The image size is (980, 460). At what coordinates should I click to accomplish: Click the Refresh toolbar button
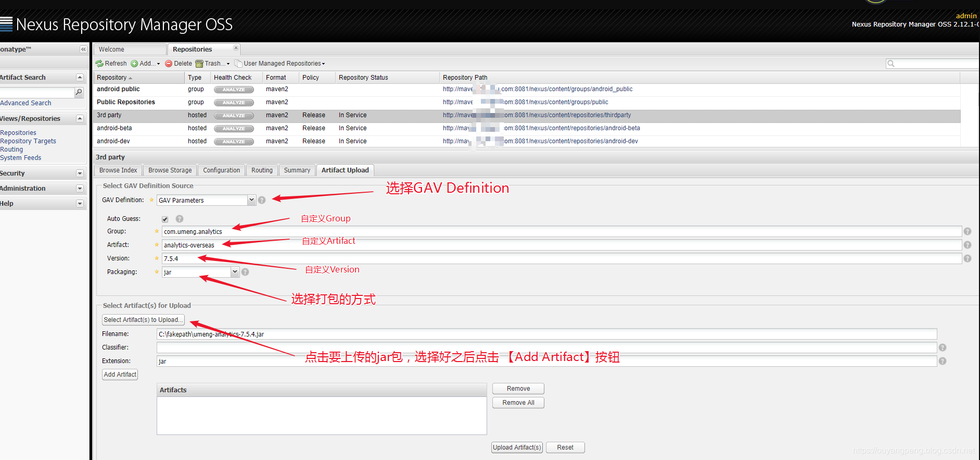tap(111, 64)
